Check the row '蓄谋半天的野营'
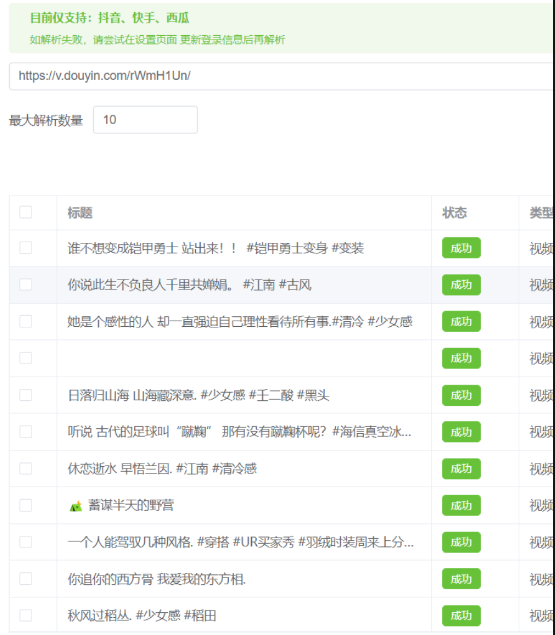 click(x=26, y=505)
